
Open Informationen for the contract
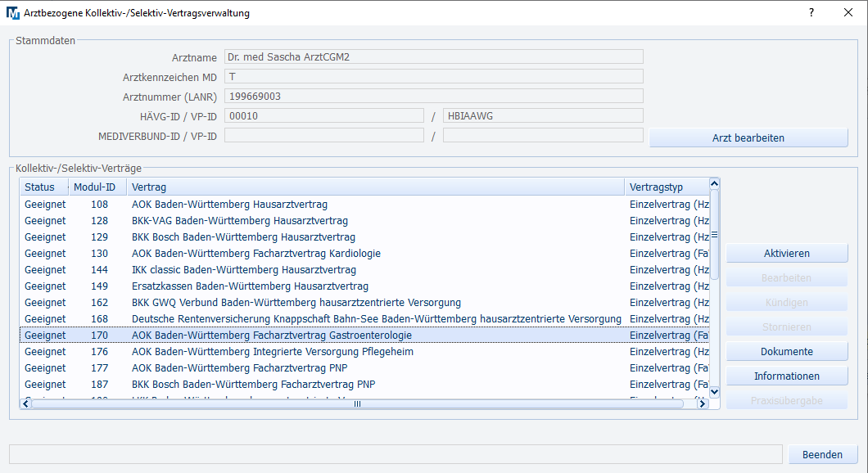pos(786,376)
